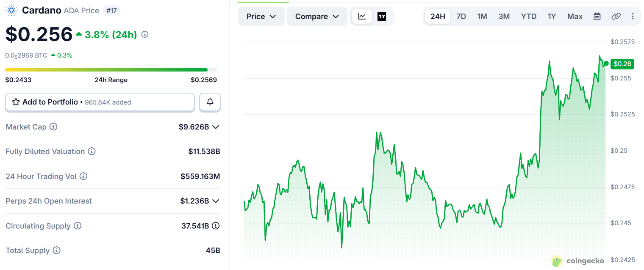Click the $11.538B valuation value
The width and height of the screenshot is (644, 270).
point(204,152)
